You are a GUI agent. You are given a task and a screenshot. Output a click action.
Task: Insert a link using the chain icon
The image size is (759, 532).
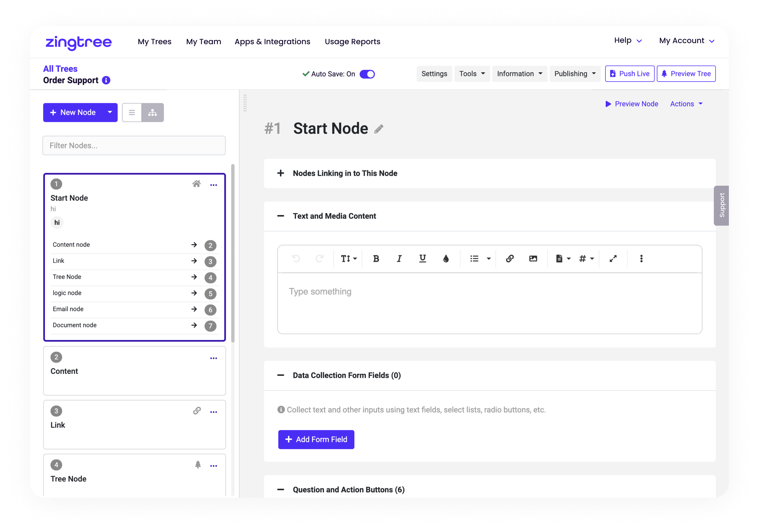[x=510, y=259]
